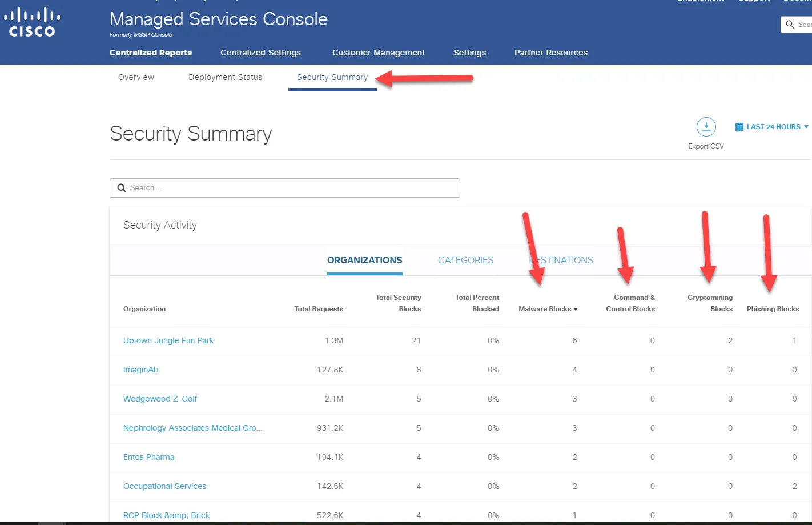Click the Managed Services Console title

[219, 19]
